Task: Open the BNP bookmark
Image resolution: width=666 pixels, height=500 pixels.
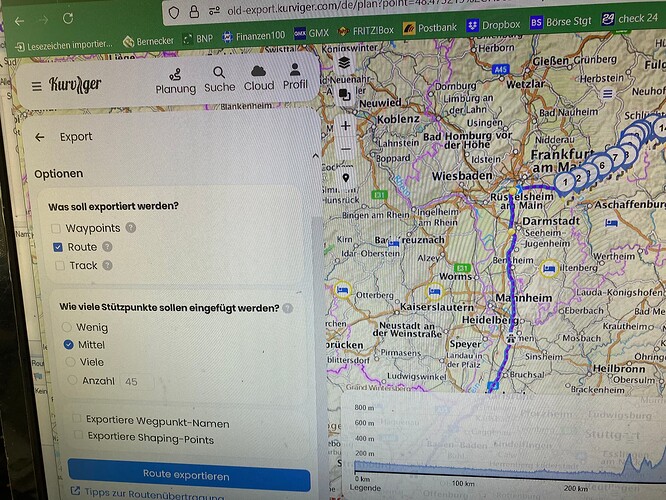Action: point(198,39)
